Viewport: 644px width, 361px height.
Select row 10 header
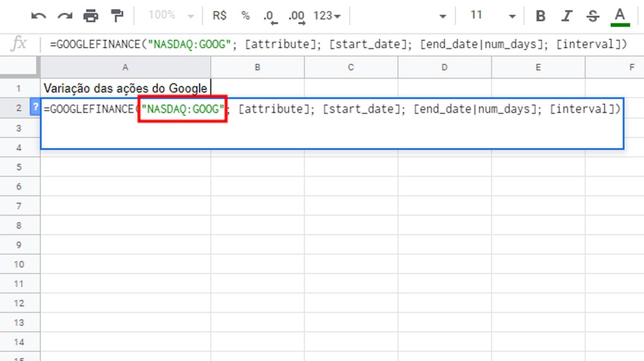tap(19, 264)
